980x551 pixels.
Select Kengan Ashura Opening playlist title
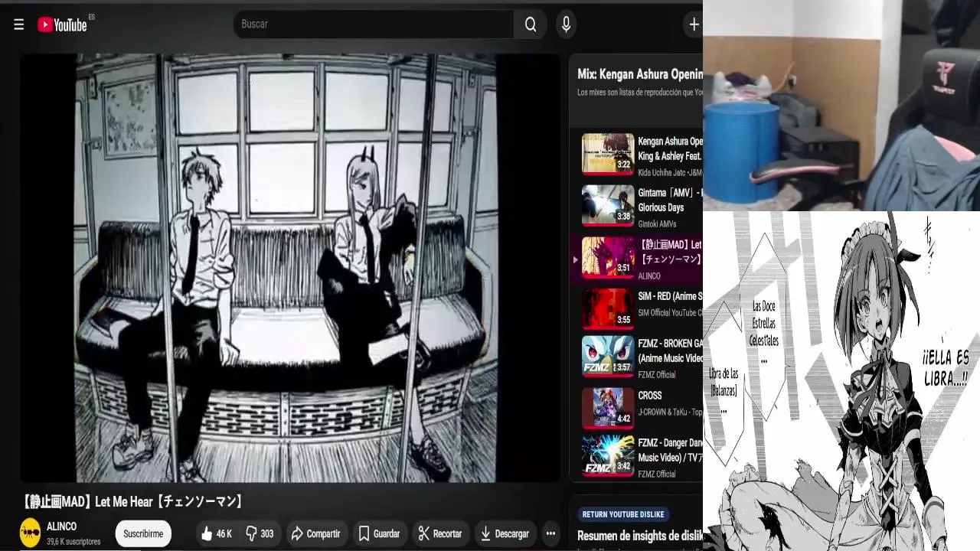point(670,148)
